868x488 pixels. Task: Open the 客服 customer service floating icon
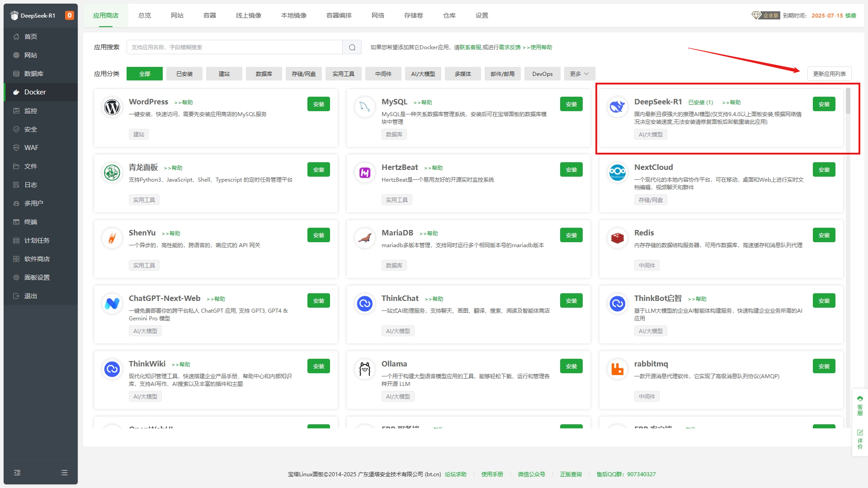click(860, 406)
